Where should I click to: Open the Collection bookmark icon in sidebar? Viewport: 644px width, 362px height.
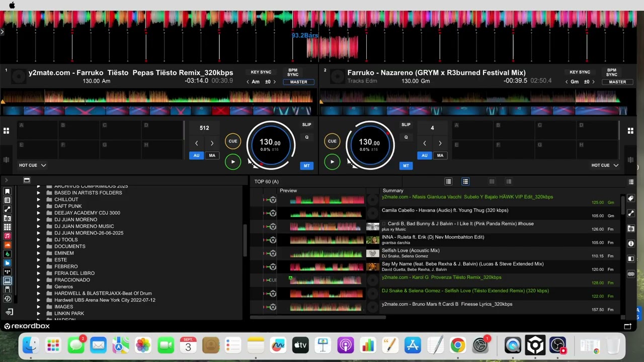point(7,192)
